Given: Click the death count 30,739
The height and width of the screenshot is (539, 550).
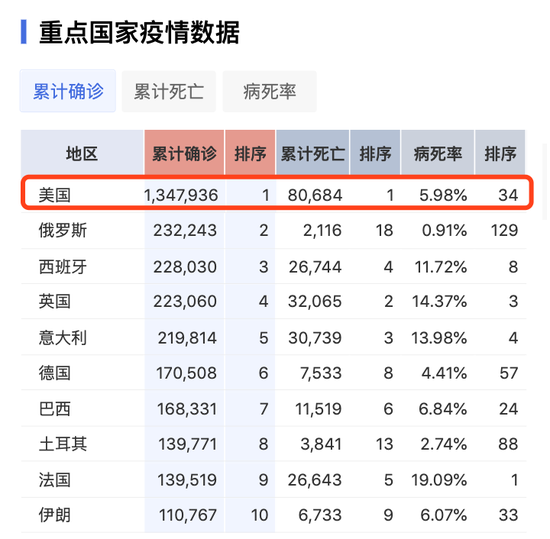Looking at the screenshot, I should (x=315, y=338).
